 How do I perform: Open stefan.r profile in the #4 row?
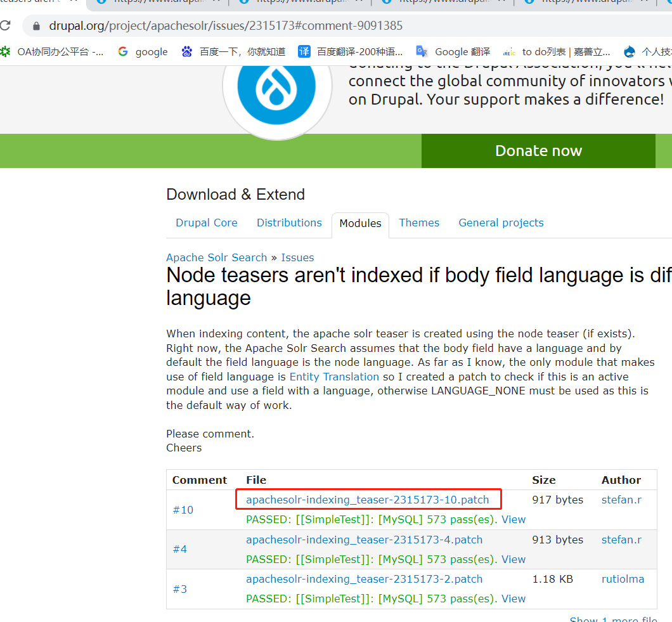point(621,540)
